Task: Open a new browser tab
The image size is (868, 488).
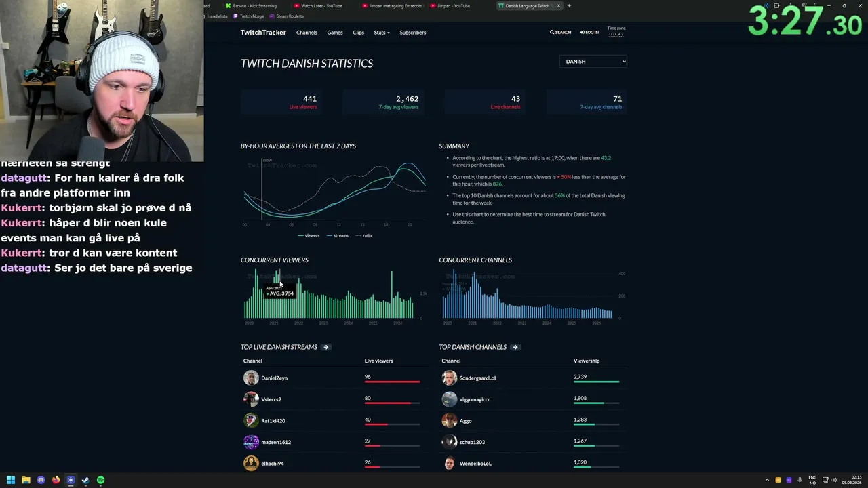Action: tap(569, 6)
